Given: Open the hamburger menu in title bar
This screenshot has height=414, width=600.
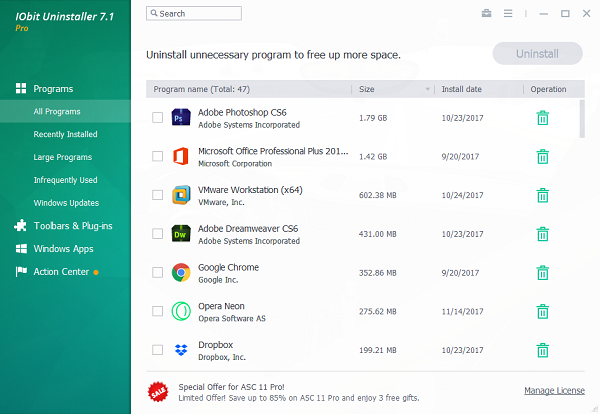Looking at the screenshot, I should tap(508, 14).
